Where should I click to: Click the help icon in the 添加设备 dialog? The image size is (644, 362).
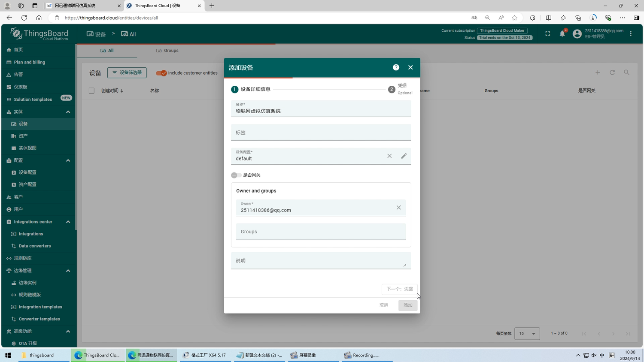[x=396, y=67]
